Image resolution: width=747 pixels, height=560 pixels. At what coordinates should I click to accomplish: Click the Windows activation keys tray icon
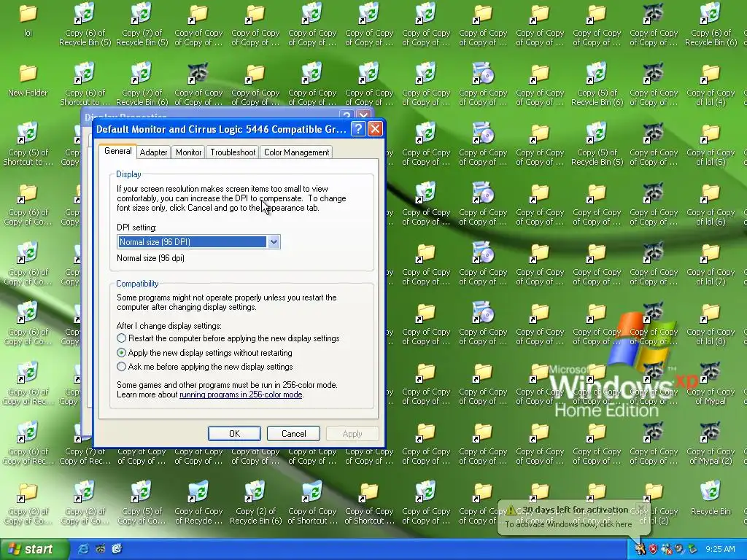coord(640,549)
